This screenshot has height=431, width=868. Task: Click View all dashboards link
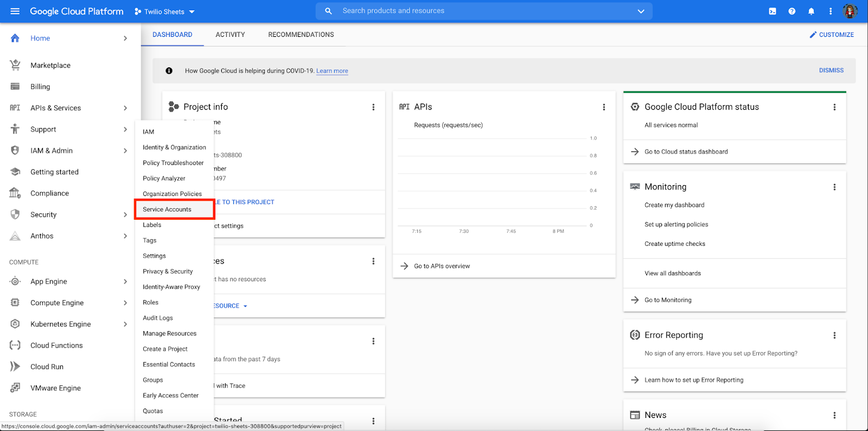(673, 274)
